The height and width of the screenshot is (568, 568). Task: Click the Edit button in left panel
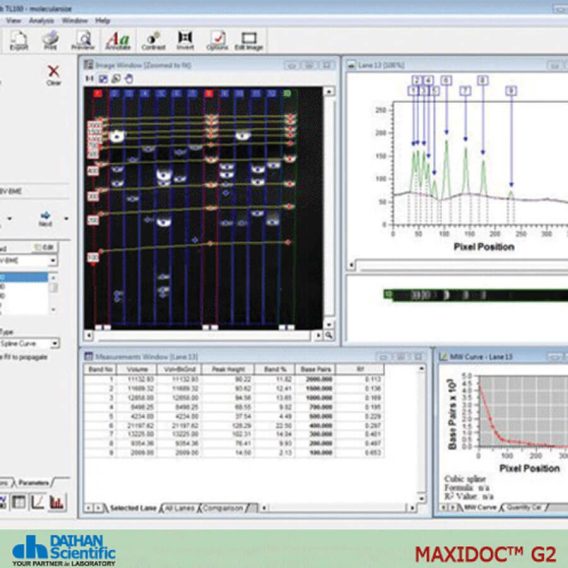[45, 247]
